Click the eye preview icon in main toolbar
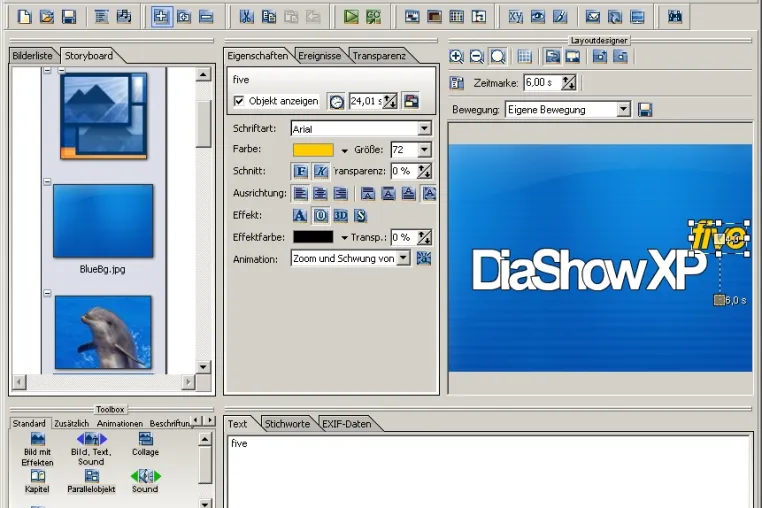This screenshot has width=762, height=508. pyautogui.click(x=537, y=17)
